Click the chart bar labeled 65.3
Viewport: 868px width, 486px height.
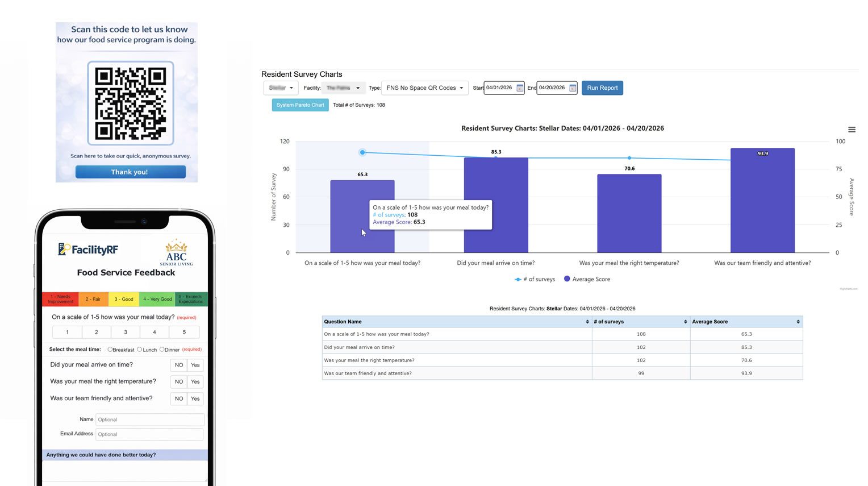362,217
